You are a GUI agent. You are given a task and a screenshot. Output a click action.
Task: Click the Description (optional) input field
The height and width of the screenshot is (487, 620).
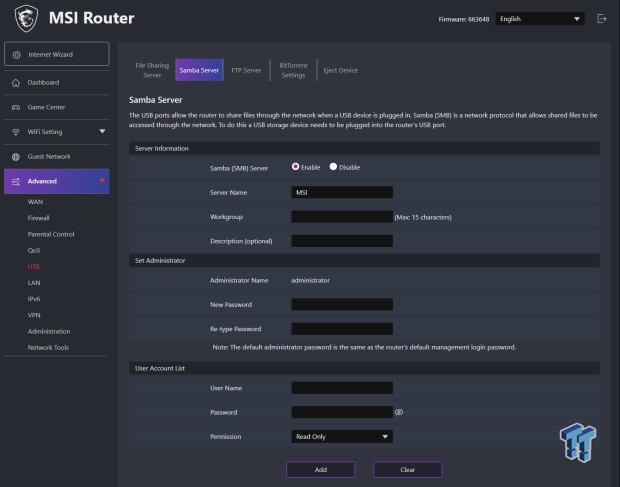click(342, 241)
